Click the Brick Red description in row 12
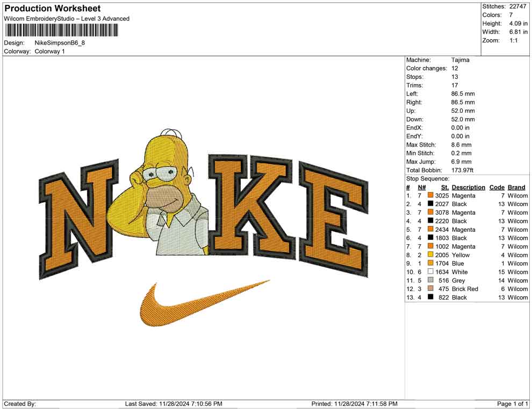532x409 pixels. [x=465, y=289]
